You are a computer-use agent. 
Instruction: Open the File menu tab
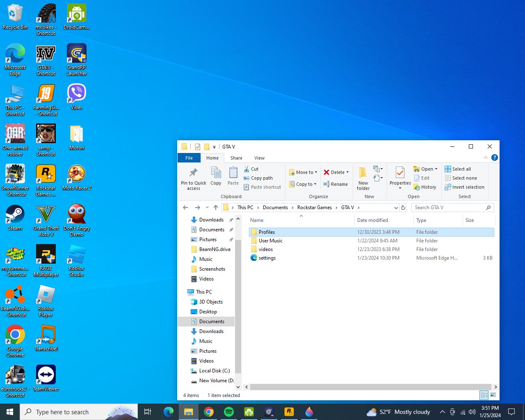point(189,158)
